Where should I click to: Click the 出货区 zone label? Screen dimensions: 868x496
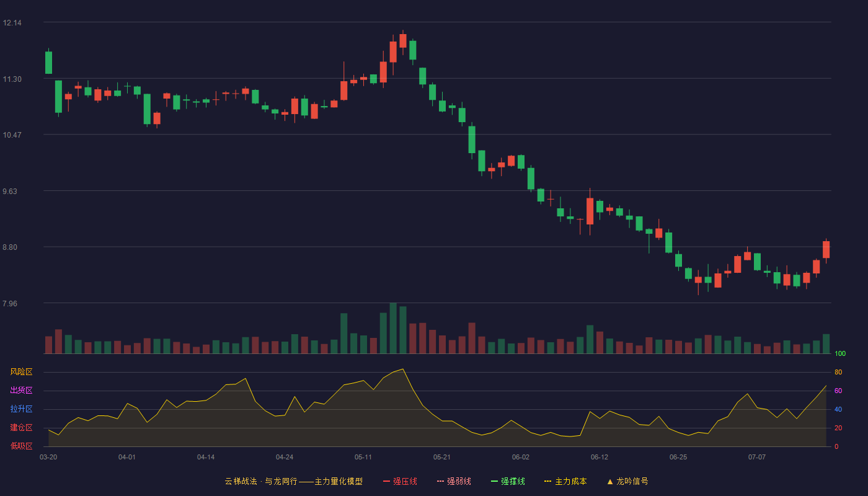click(21, 391)
